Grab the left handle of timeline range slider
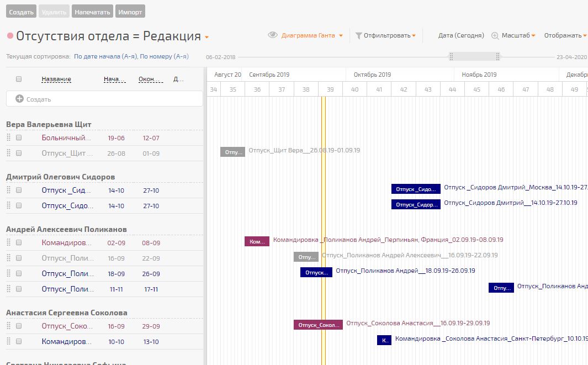 [451, 56]
